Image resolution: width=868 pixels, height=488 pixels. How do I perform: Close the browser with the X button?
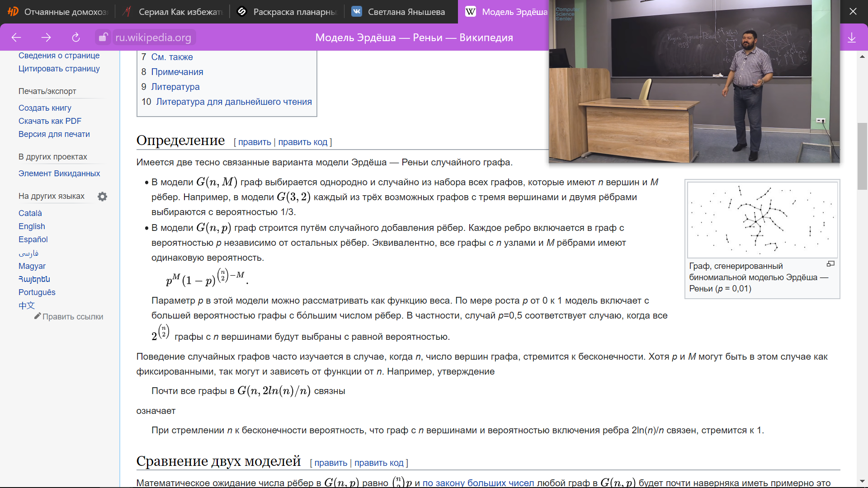[x=853, y=11]
